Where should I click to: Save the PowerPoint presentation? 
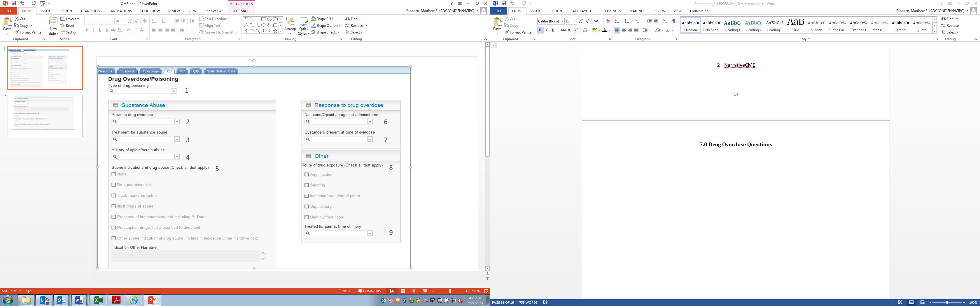pyautogui.click(x=13, y=3)
